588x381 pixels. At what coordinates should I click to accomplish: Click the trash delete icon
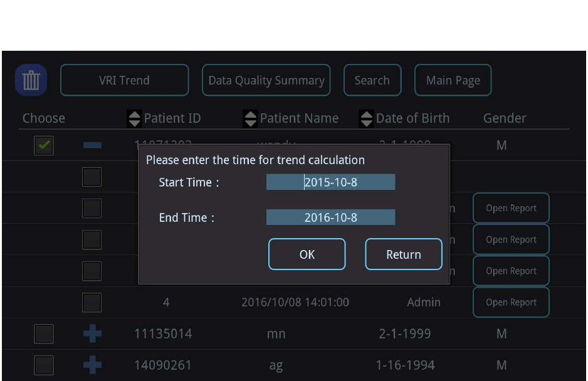click(31, 80)
